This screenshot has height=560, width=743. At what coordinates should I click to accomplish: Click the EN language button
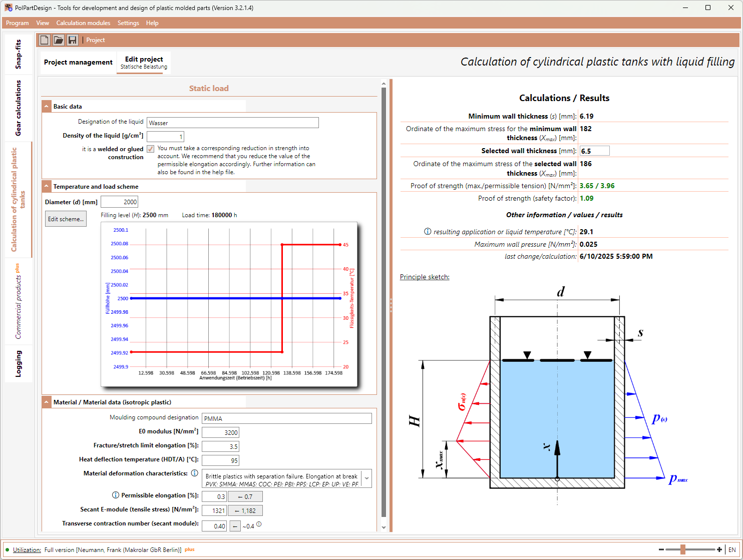[x=732, y=549]
